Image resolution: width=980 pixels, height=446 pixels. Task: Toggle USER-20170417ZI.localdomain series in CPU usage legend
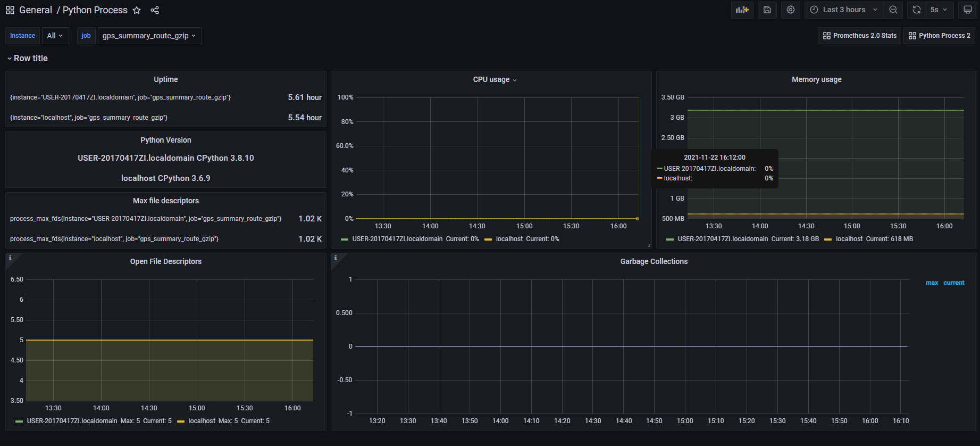pyautogui.click(x=397, y=239)
